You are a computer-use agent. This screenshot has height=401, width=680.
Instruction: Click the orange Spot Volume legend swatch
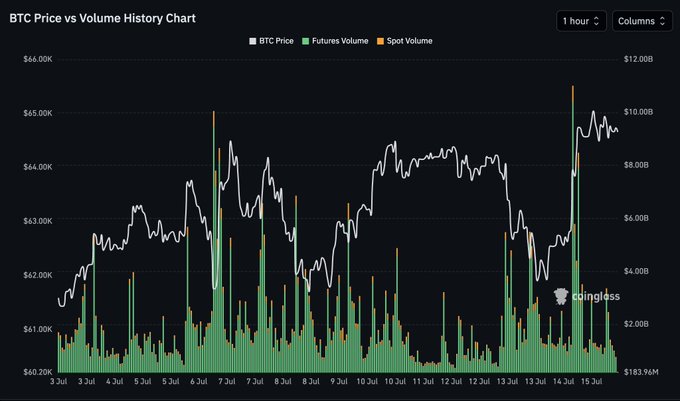[x=380, y=41]
